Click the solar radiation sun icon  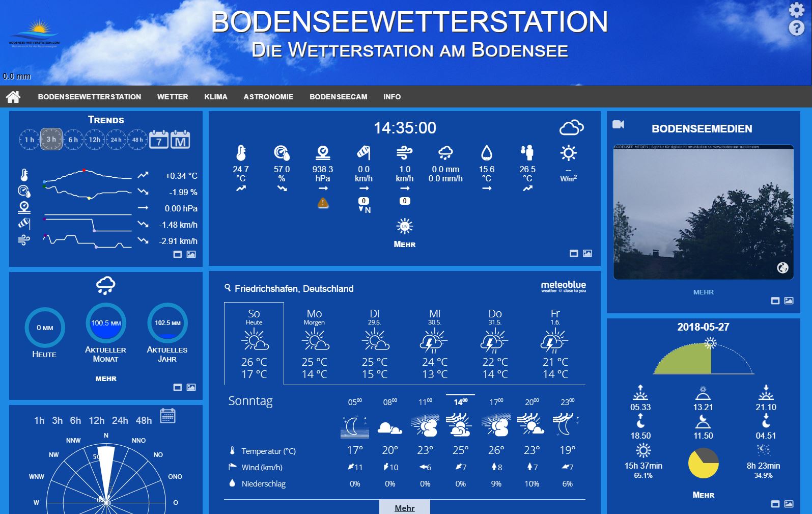568,153
